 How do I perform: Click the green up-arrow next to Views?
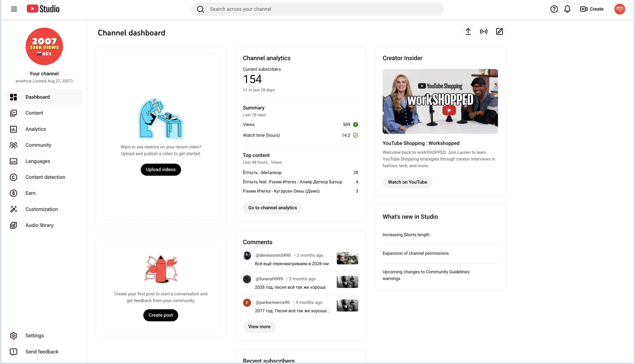tap(356, 124)
